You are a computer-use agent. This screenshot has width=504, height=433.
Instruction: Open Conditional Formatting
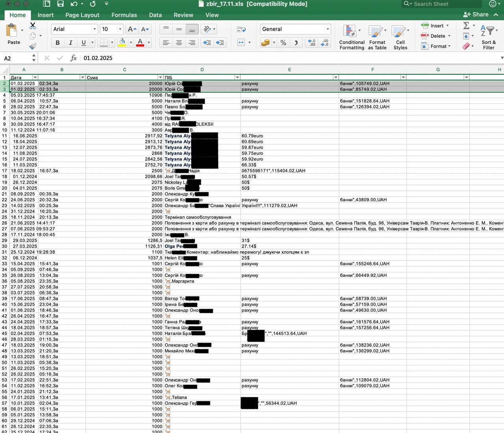point(352,37)
